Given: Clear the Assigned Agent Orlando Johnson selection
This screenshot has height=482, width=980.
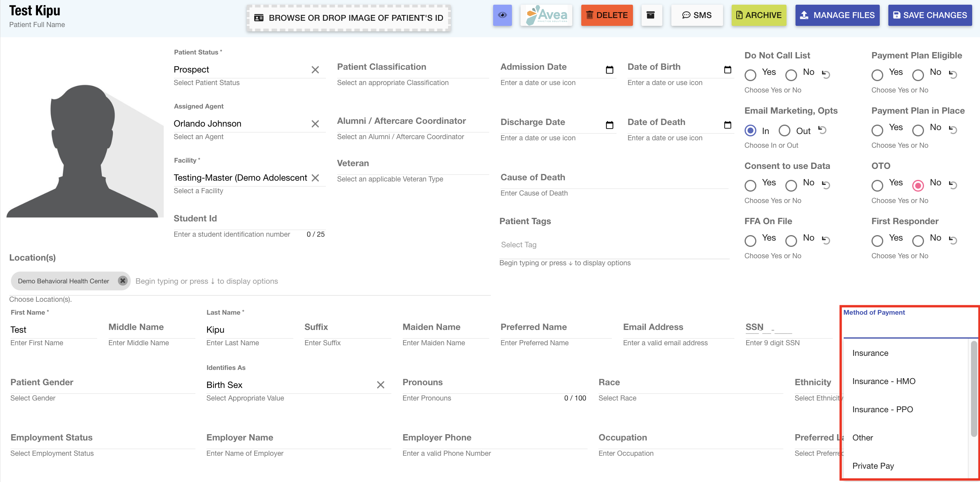Looking at the screenshot, I should (x=315, y=124).
